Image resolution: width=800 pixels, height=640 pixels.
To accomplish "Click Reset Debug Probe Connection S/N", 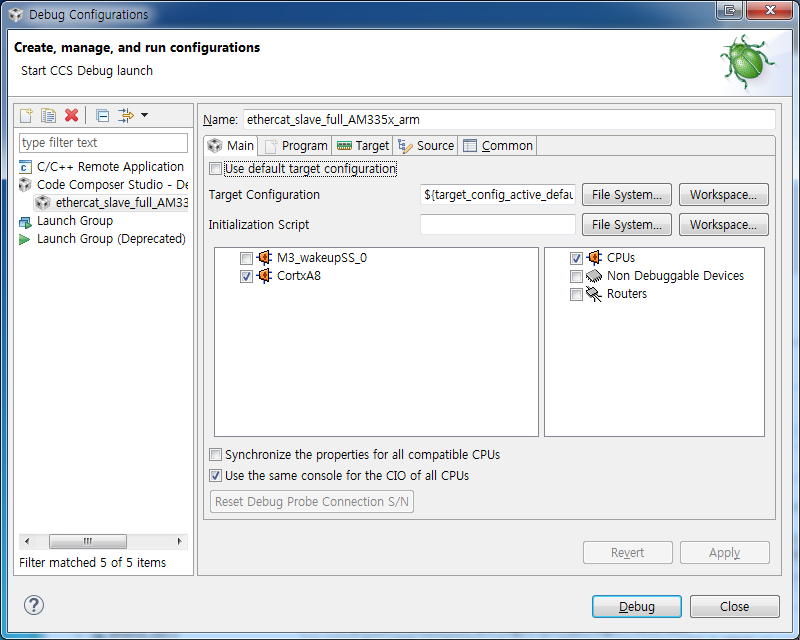I will pyautogui.click(x=312, y=502).
